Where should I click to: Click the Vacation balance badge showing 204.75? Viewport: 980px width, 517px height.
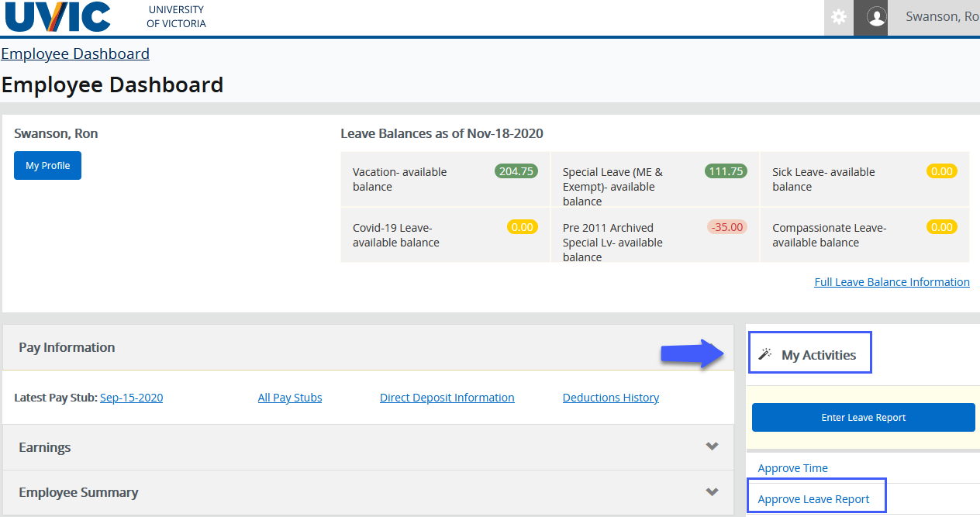[516, 171]
